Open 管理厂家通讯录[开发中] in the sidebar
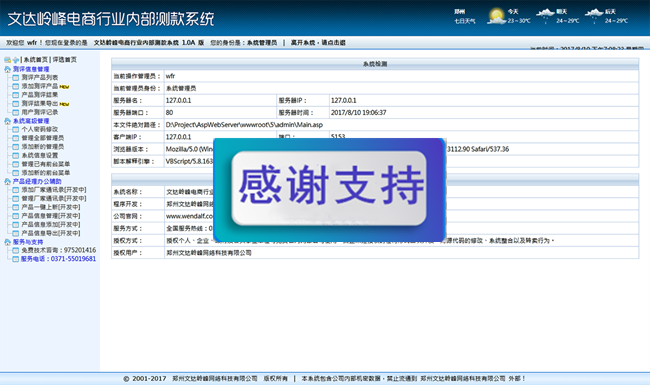 tap(54, 199)
